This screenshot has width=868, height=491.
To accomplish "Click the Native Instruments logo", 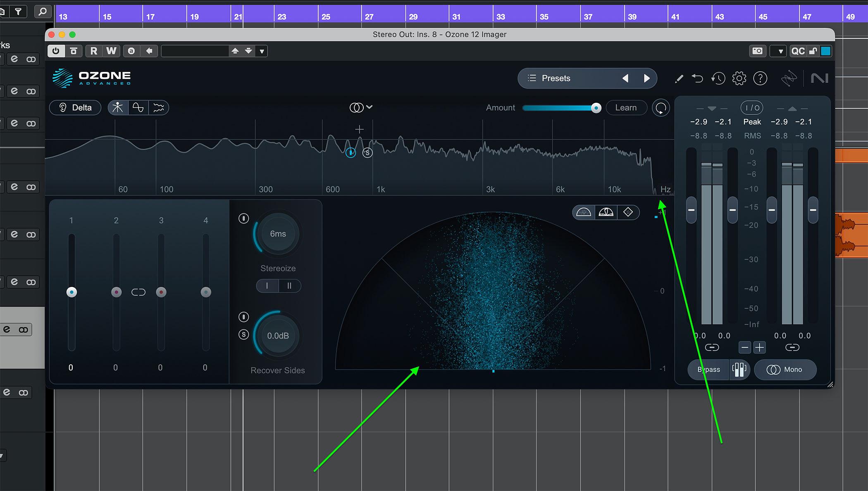I will [819, 78].
